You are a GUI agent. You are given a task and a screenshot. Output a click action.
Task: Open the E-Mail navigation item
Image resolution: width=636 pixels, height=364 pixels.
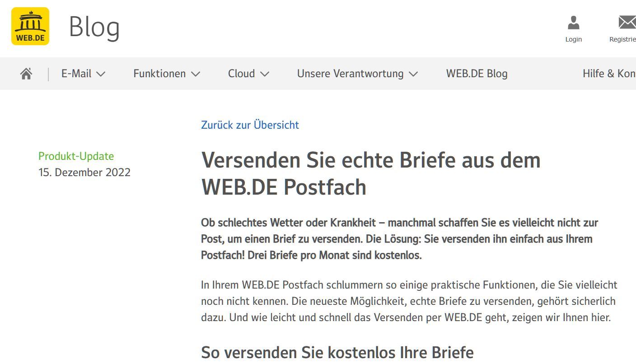click(76, 74)
